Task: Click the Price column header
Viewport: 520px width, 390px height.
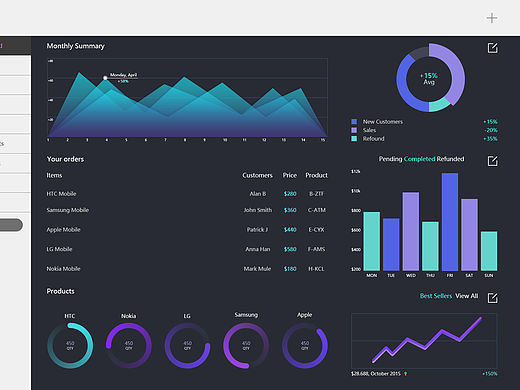Action: point(290,175)
